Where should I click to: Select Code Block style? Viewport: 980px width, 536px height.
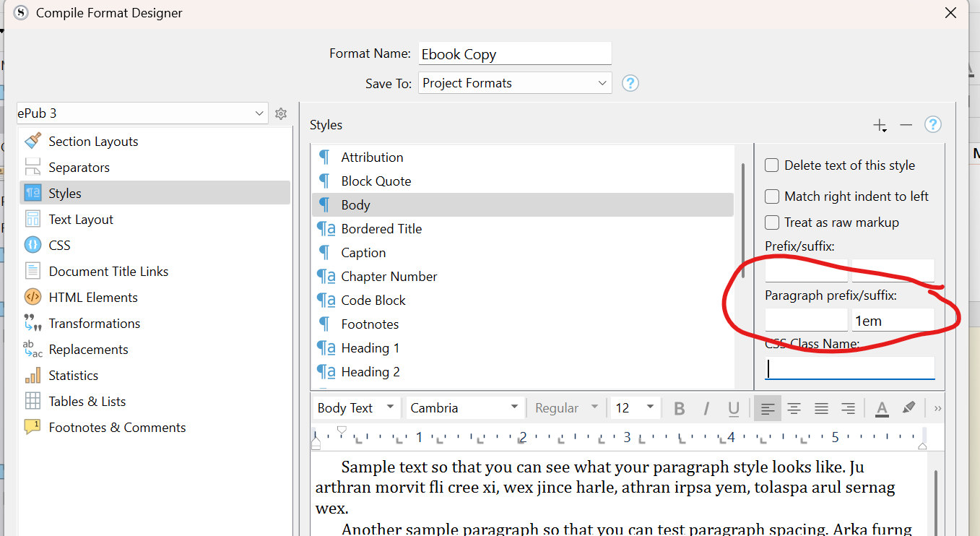[523, 301]
